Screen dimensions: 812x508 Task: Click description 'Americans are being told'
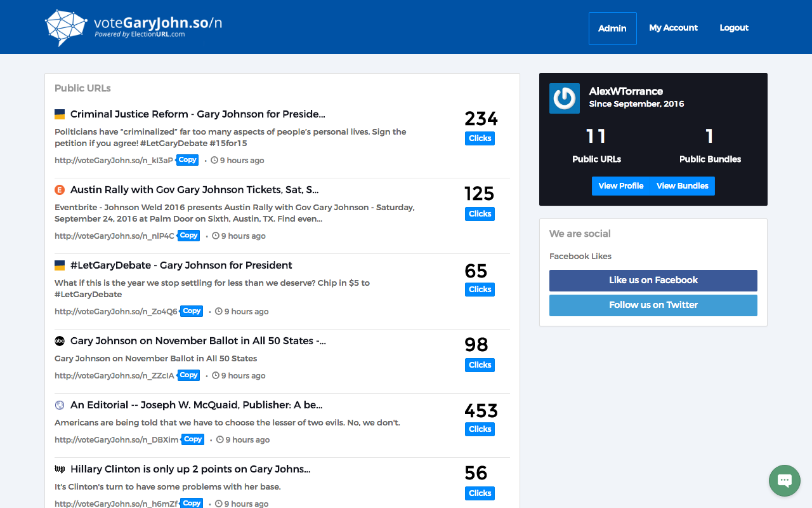[x=227, y=423]
